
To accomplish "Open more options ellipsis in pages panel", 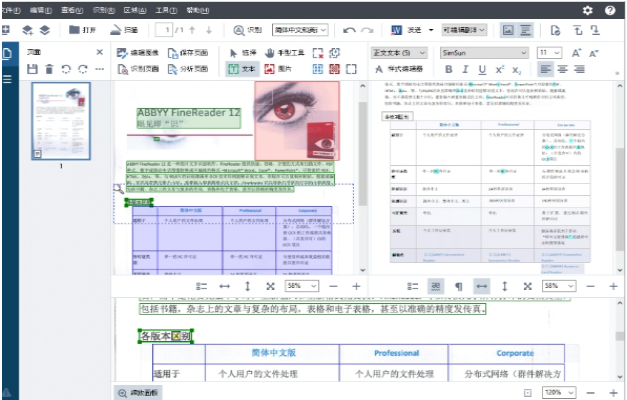I will point(100,69).
